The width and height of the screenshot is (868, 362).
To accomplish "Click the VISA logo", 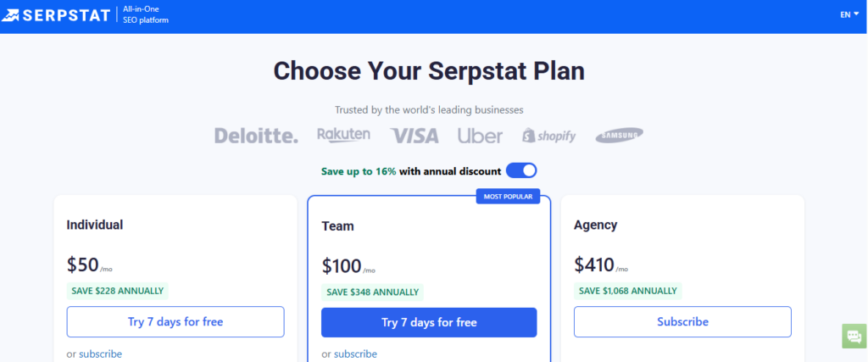I will tap(415, 136).
